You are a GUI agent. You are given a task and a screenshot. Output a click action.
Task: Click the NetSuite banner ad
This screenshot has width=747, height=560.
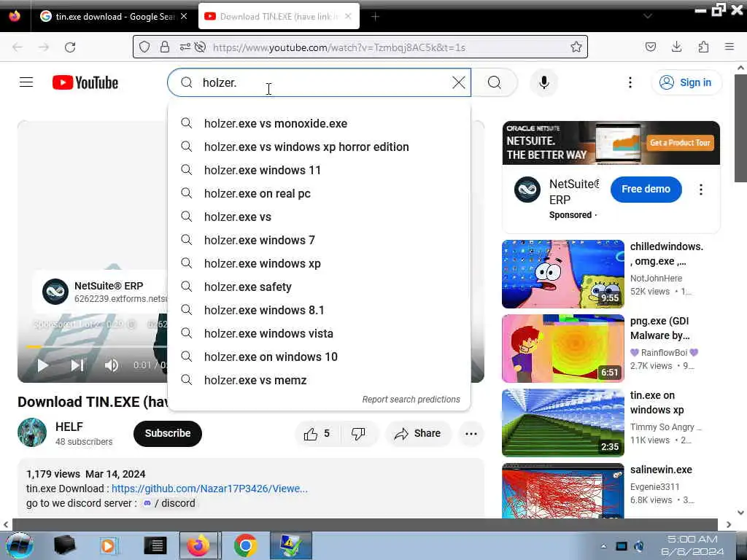point(611,143)
